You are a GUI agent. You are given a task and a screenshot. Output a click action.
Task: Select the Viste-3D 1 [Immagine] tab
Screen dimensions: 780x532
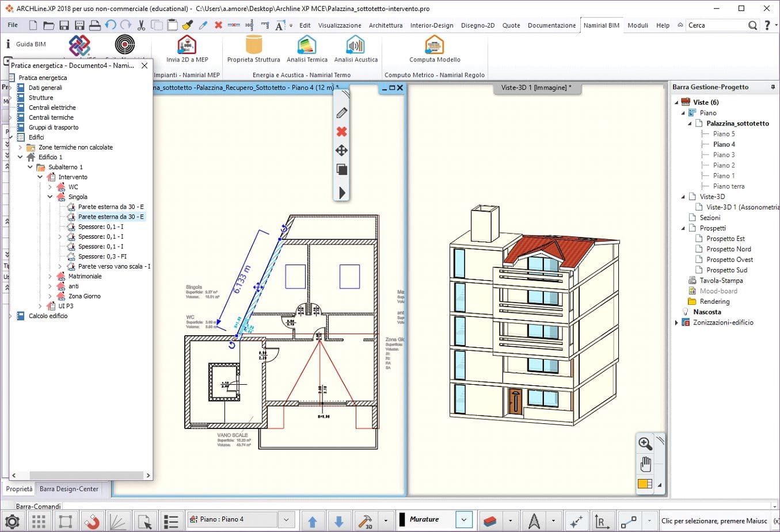[x=537, y=87]
